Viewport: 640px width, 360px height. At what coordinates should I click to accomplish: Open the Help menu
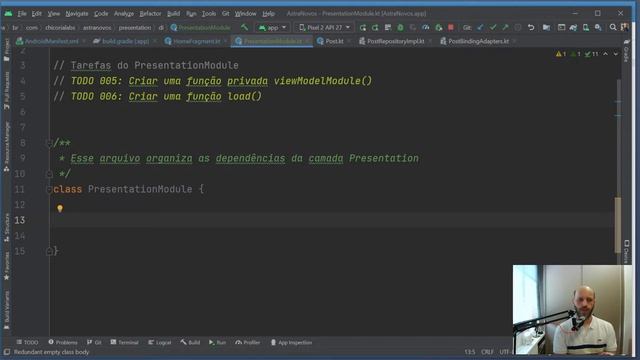(x=268, y=13)
